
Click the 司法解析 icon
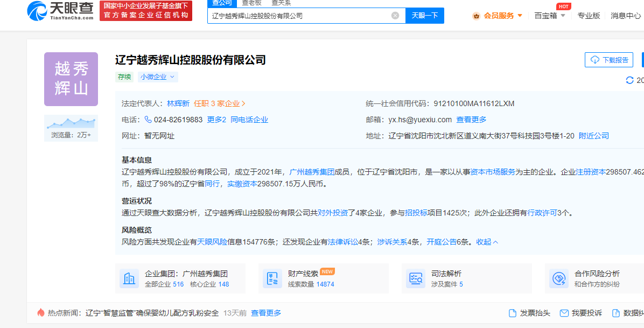tap(416, 278)
